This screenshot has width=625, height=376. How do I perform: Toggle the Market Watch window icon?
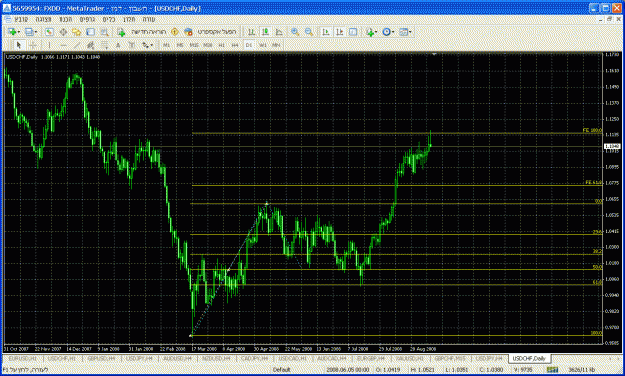pyautogui.click(x=49, y=32)
